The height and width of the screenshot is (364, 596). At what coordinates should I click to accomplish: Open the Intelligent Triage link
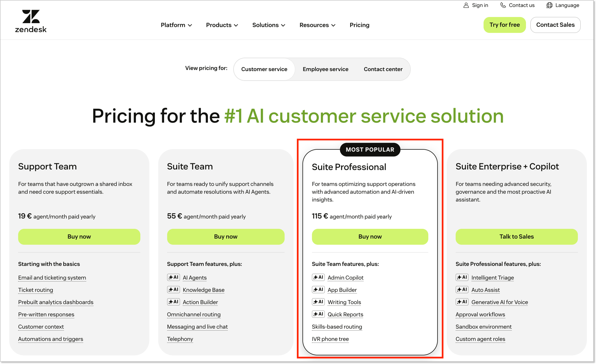(492, 278)
